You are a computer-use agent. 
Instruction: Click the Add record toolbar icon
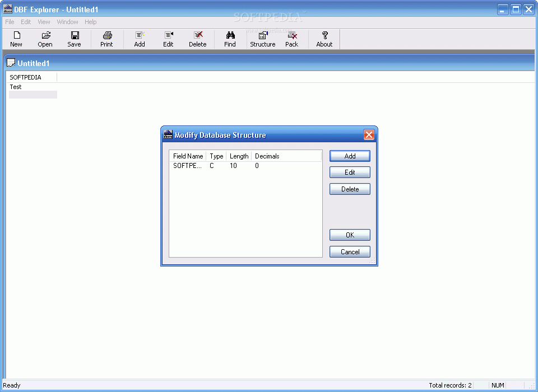140,35
